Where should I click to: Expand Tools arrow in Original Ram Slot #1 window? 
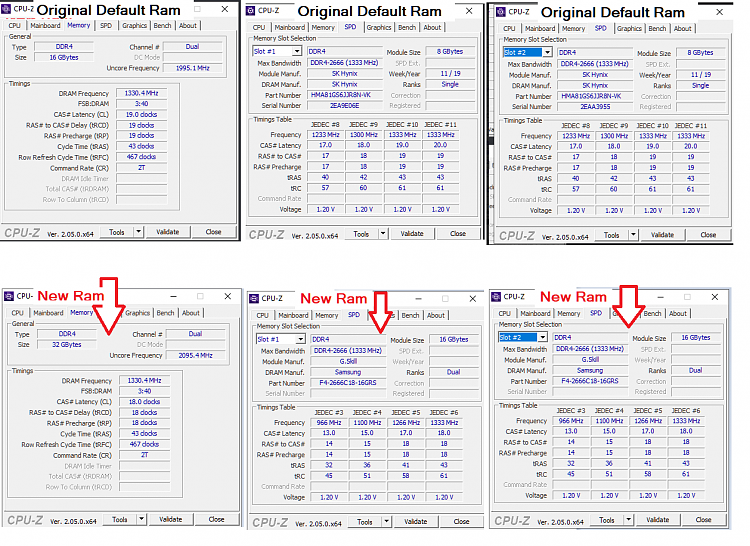(x=383, y=234)
